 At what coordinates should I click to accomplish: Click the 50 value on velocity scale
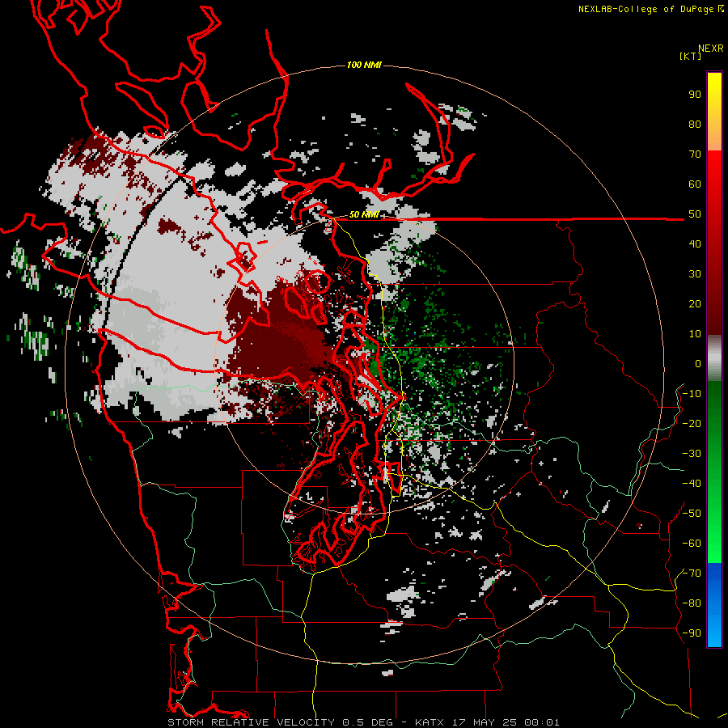click(695, 214)
